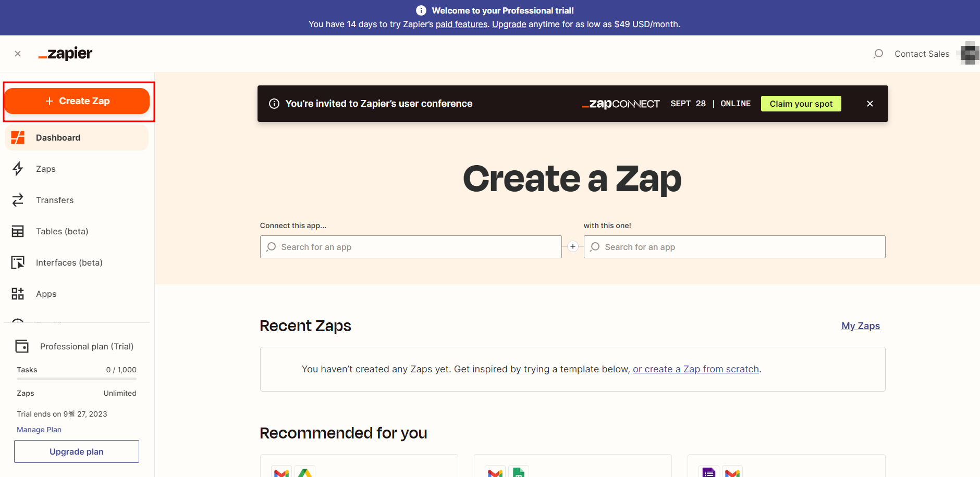Click the Recent Zaps heading
The image size is (980, 477).
tap(305, 326)
